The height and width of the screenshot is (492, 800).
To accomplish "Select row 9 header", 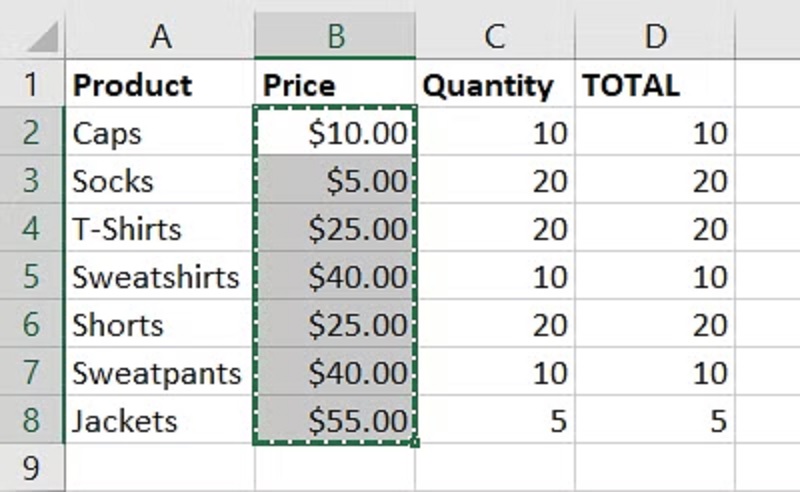I will tap(31, 468).
